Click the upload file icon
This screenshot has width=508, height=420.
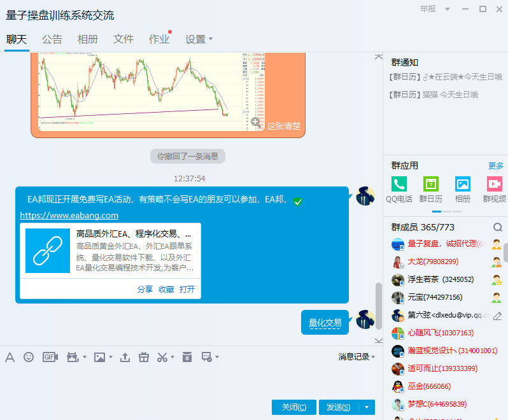point(125,357)
